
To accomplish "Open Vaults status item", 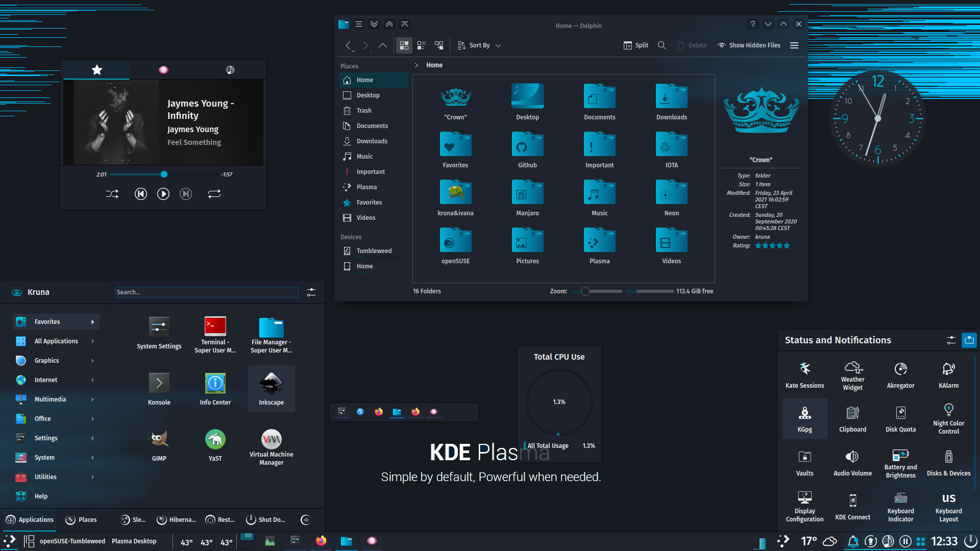I will pos(804,463).
